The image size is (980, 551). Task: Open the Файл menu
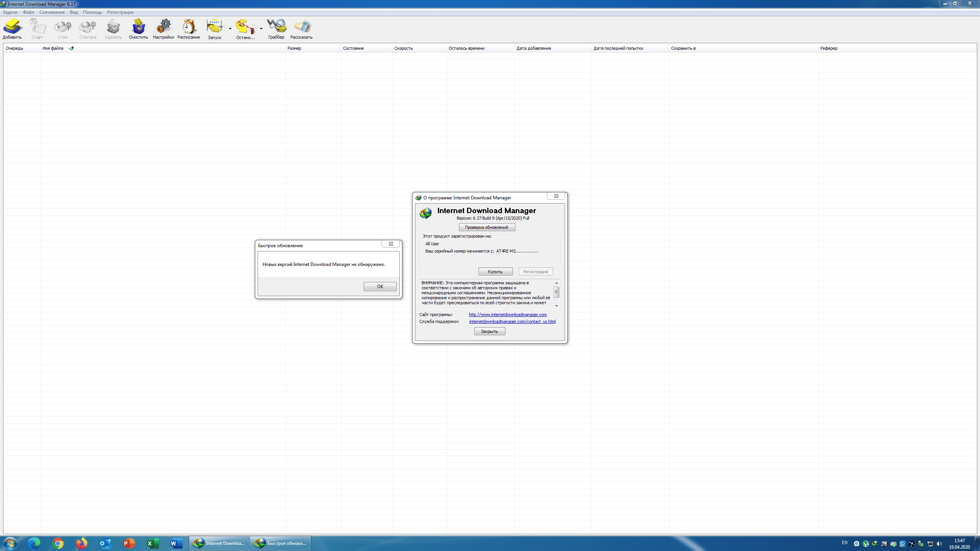[28, 12]
